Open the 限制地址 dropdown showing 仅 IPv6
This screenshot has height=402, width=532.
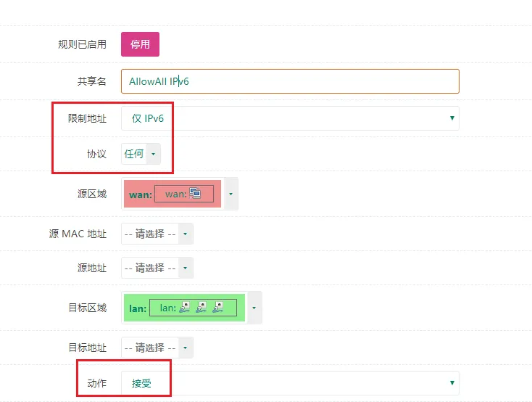coord(290,118)
